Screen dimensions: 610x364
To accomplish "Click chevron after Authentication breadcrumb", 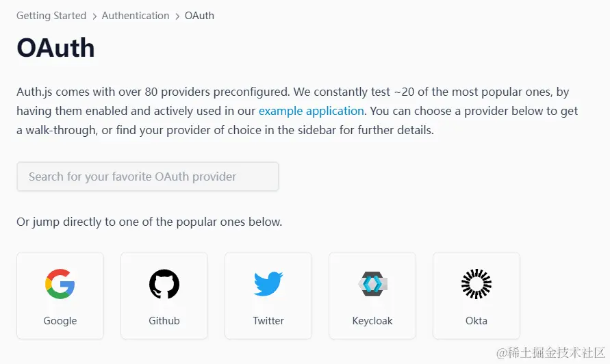I will coord(177,16).
